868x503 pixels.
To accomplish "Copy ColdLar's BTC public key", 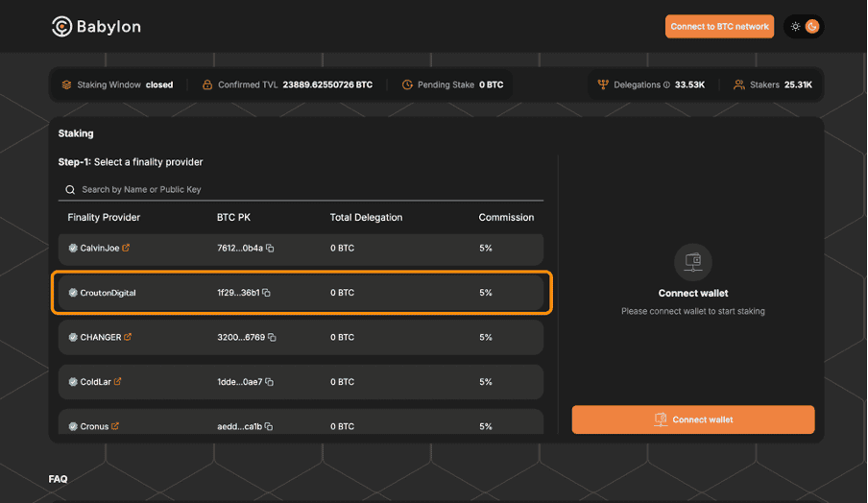I will tap(269, 382).
